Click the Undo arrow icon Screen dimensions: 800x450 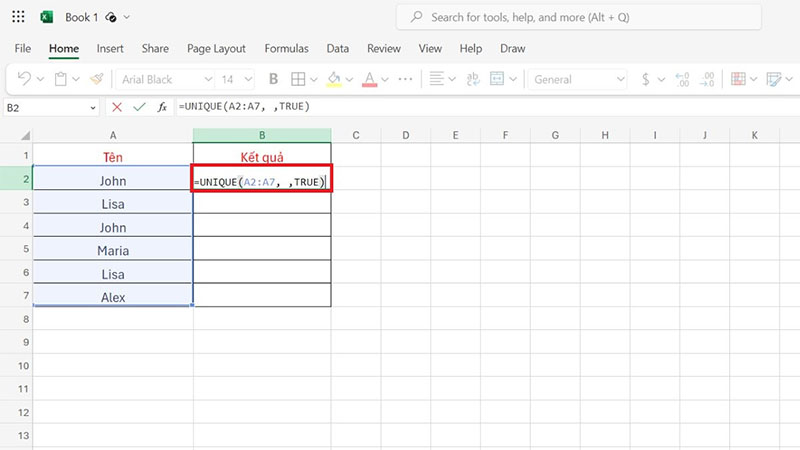[24, 79]
